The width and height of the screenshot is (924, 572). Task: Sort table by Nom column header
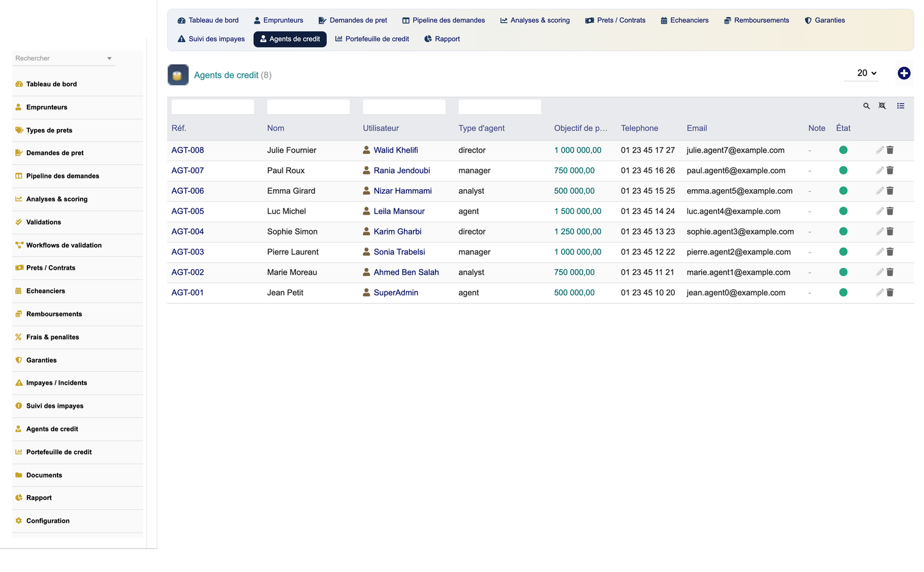click(276, 128)
